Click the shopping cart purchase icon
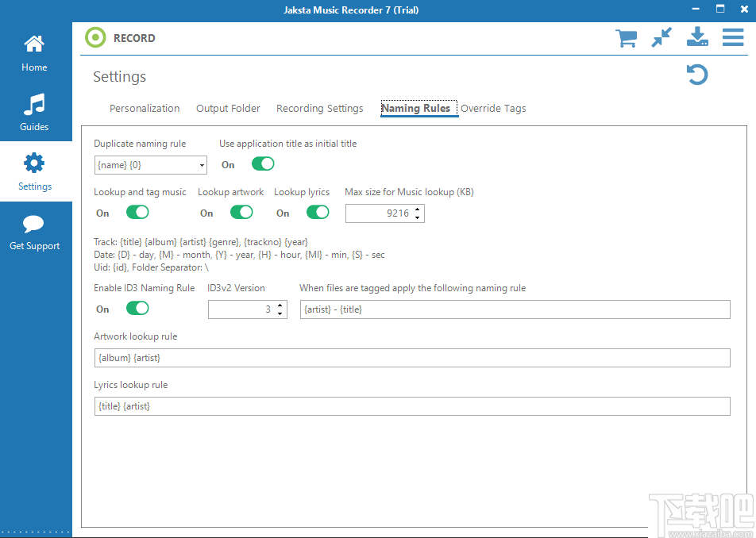The image size is (756, 538). coord(626,37)
